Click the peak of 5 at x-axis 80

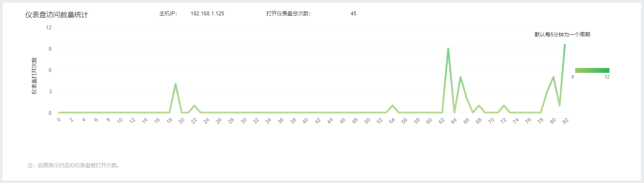coord(553,77)
